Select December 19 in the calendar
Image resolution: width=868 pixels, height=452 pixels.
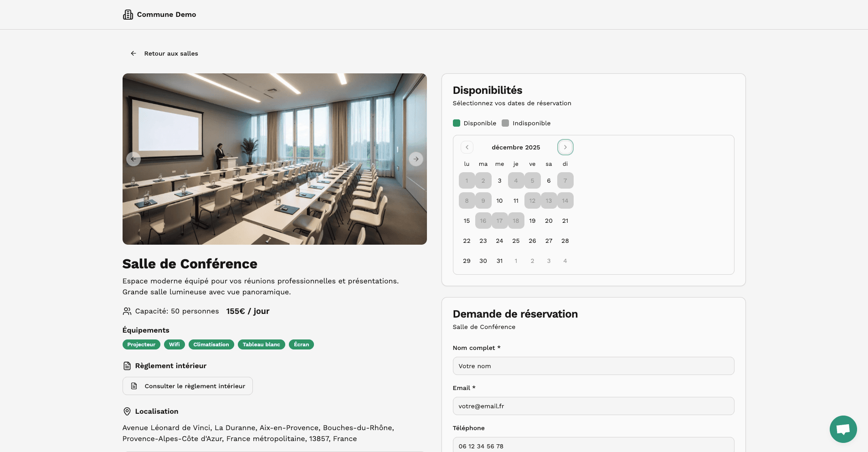point(532,221)
